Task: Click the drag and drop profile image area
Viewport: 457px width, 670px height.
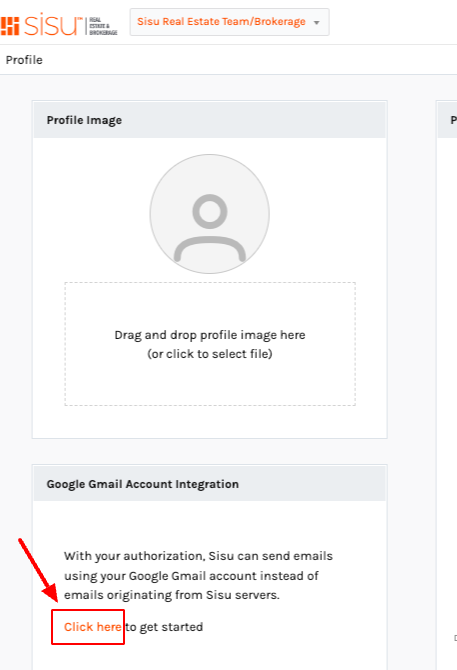Action: click(x=210, y=344)
